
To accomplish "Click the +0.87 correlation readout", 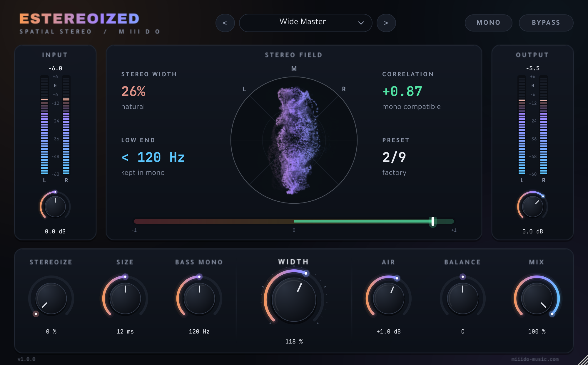I will coord(402,91).
